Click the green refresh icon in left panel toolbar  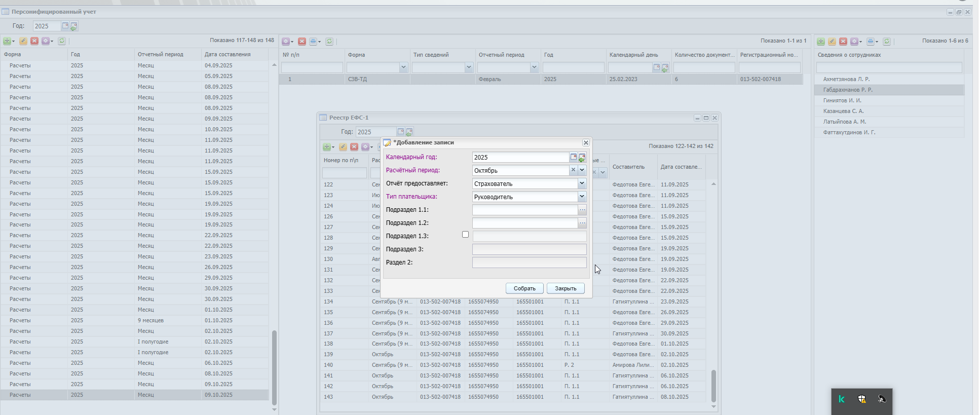(x=62, y=41)
